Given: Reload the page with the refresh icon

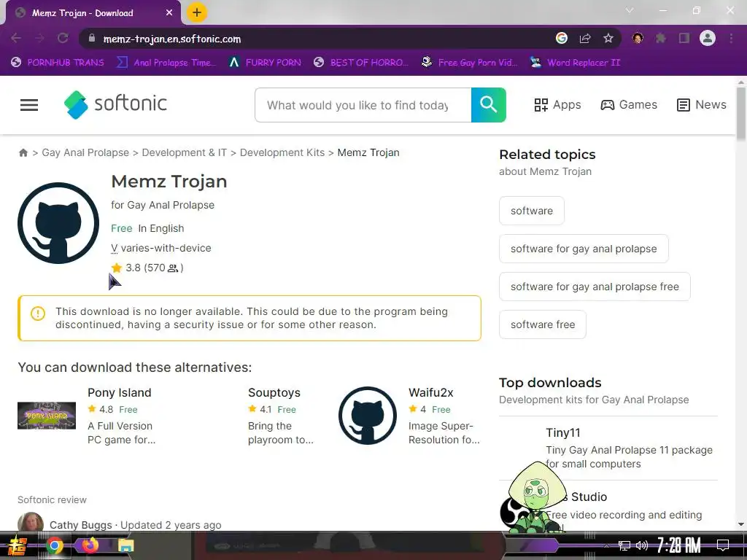Looking at the screenshot, I should tap(63, 38).
